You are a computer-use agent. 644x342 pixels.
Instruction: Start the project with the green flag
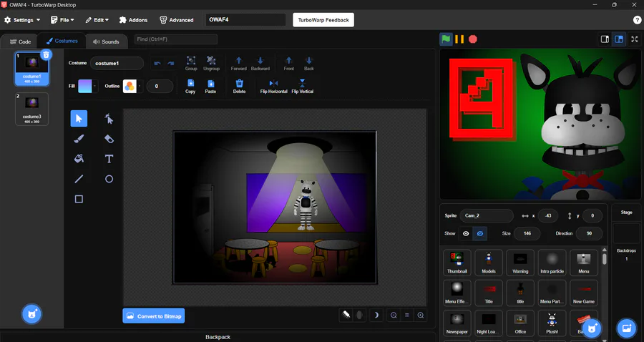[x=446, y=39]
